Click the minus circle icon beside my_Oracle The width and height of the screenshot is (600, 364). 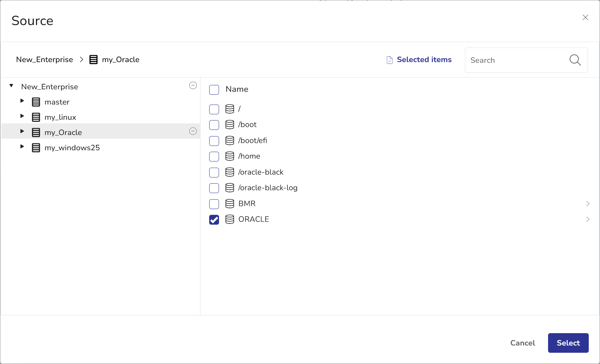(x=193, y=131)
